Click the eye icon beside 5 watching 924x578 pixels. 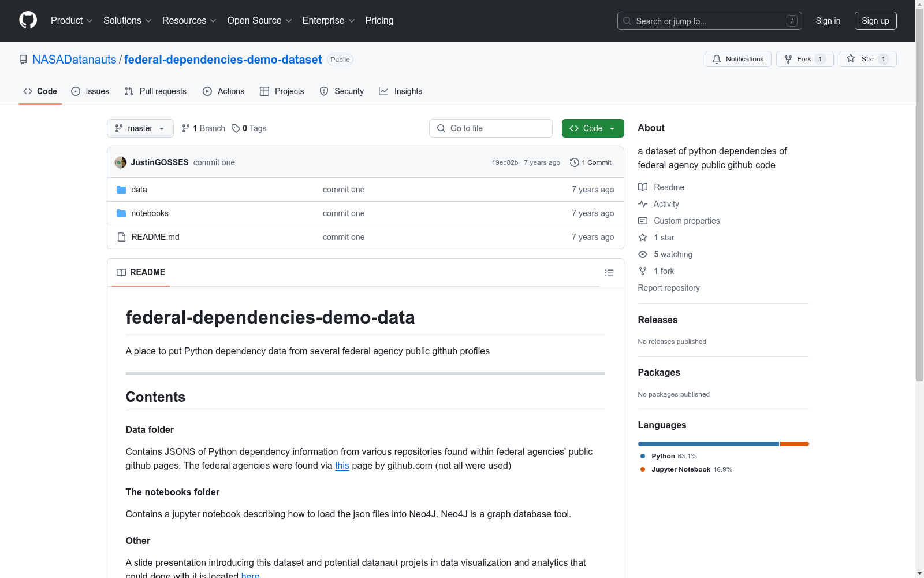pos(643,254)
